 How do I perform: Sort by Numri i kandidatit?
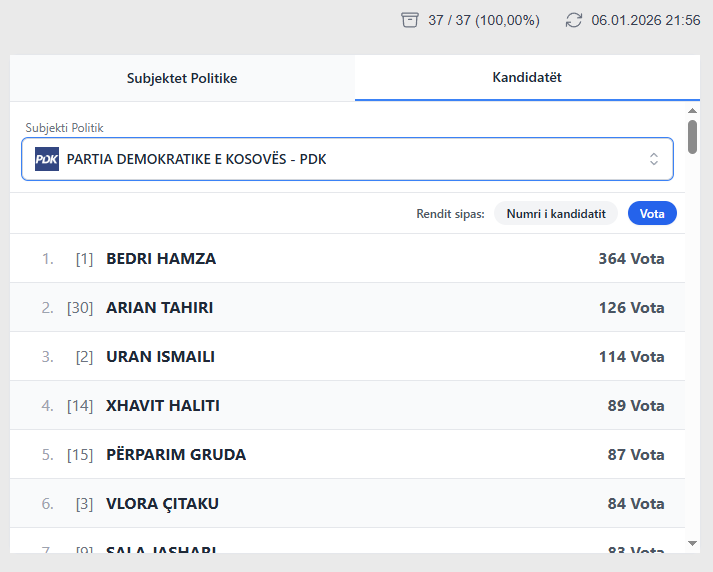[556, 213]
